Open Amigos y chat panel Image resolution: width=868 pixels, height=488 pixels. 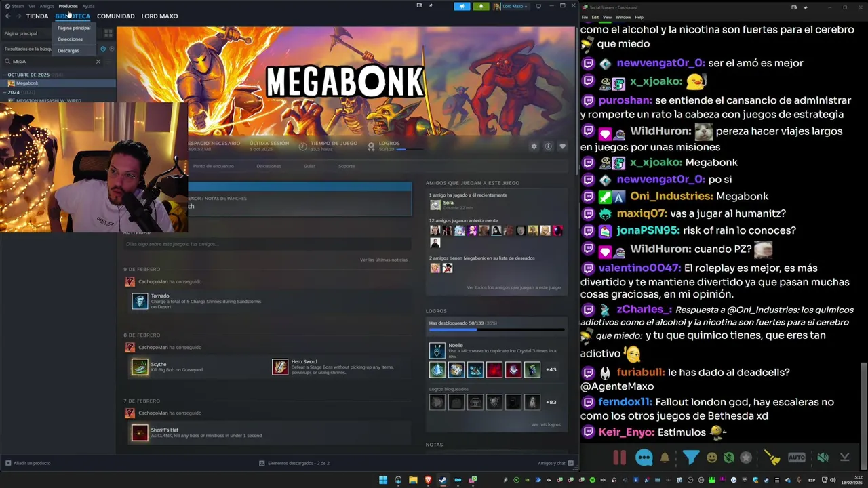click(x=555, y=463)
